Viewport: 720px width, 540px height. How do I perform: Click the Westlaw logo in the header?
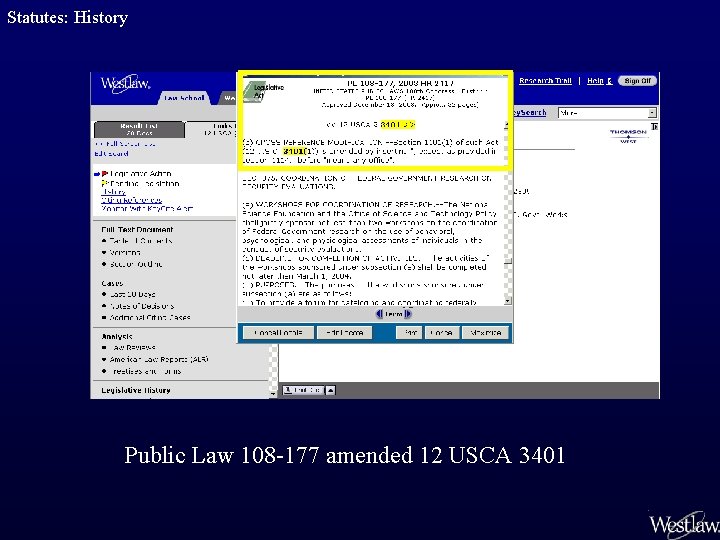pos(125,84)
